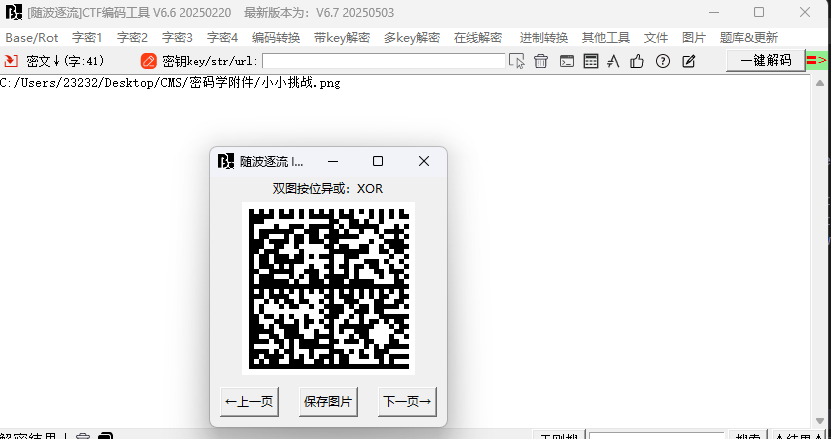Image resolution: width=831 pixels, height=439 pixels.
Task: Open the 进制转换 menu
Action: [544, 38]
